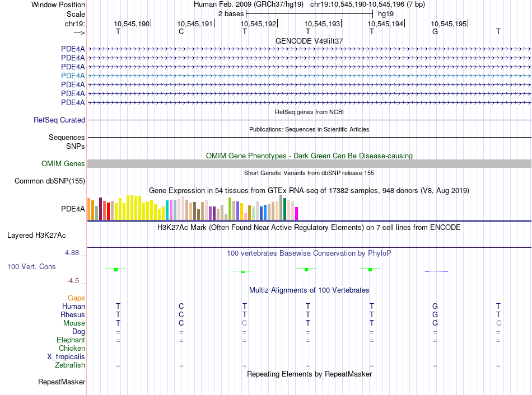This screenshot has width=532, height=395.
Task: Click the light-blue highlighted PDE4A transcript label
Action: pyautogui.click(x=73, y=76)
